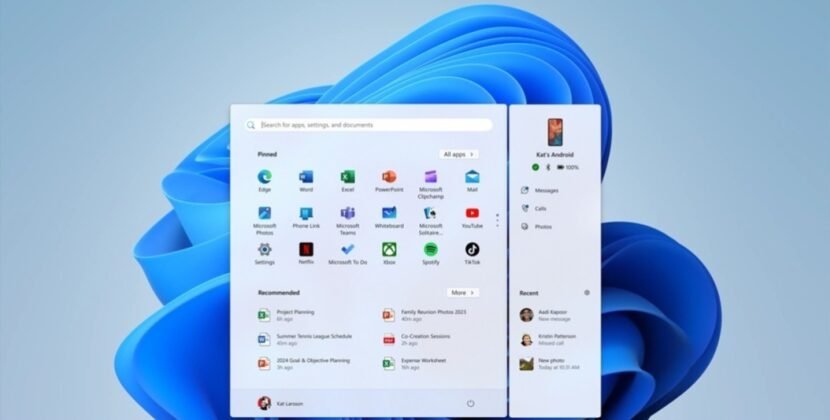Click the Pinned section heading
The width and height of the screenshot is (830, 420).
click(x=267, y=154)
